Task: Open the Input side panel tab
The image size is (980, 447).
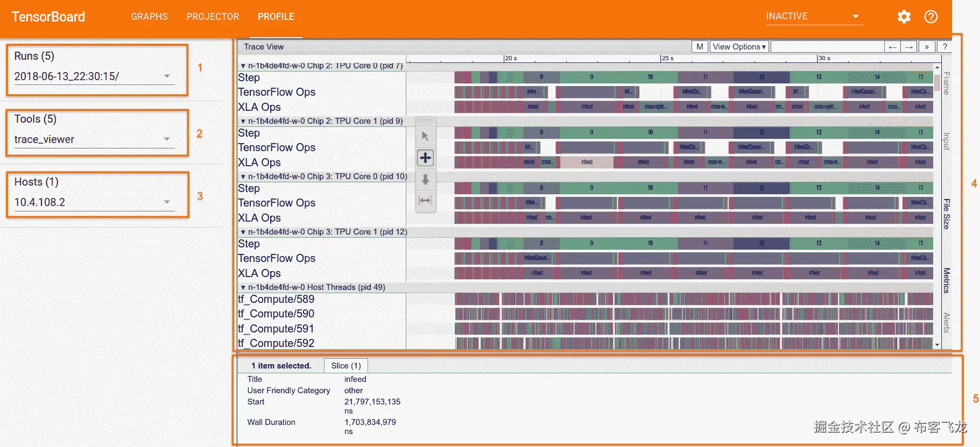Action: click(947, 141)
